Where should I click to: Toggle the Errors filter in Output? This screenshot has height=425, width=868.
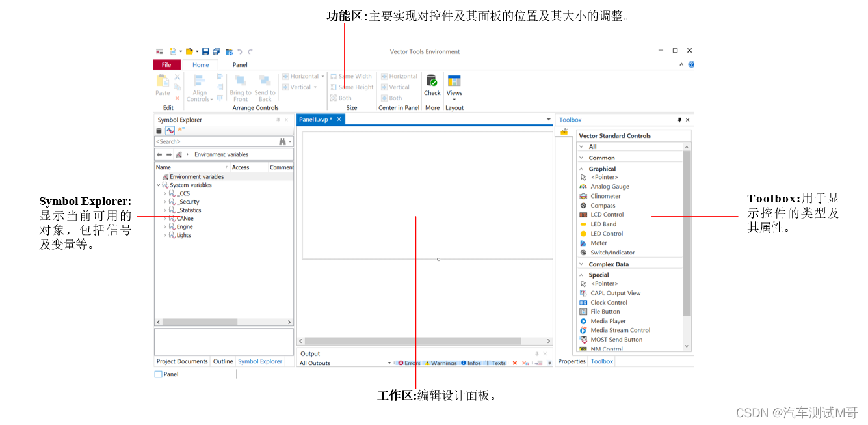tap(409, 363)
